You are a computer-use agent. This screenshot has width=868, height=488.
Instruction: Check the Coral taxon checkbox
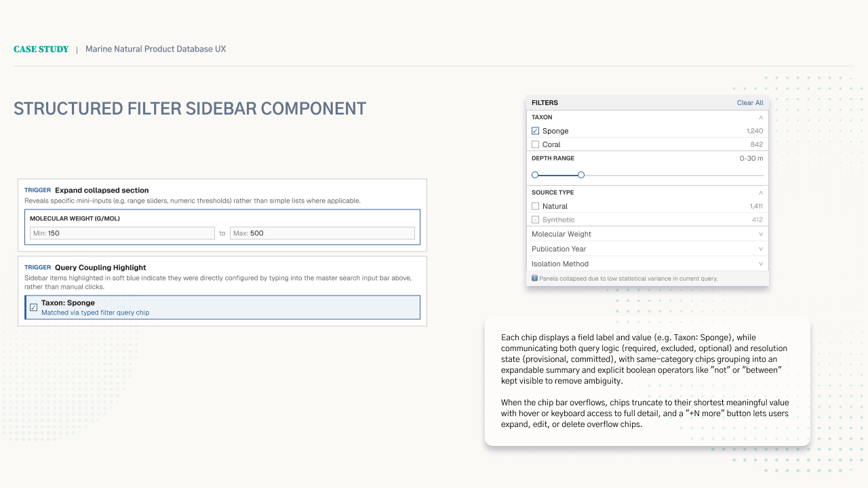(x=535, y=144)
